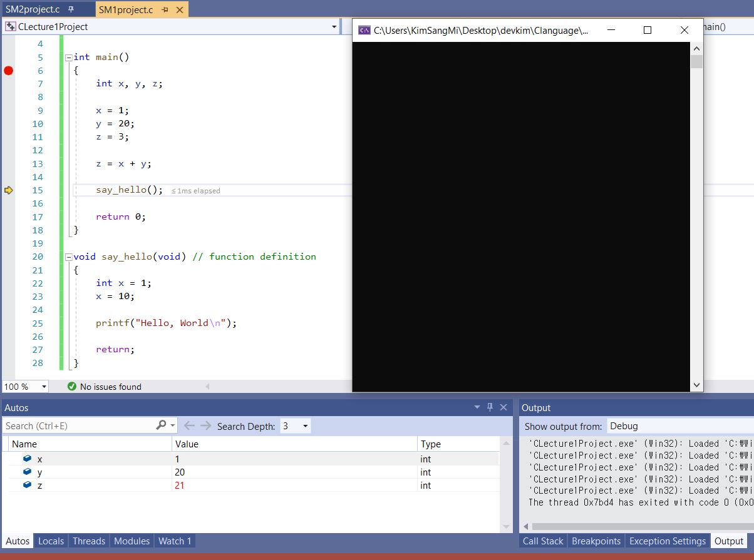
Task: Select the Output tab
Action: 729,541
